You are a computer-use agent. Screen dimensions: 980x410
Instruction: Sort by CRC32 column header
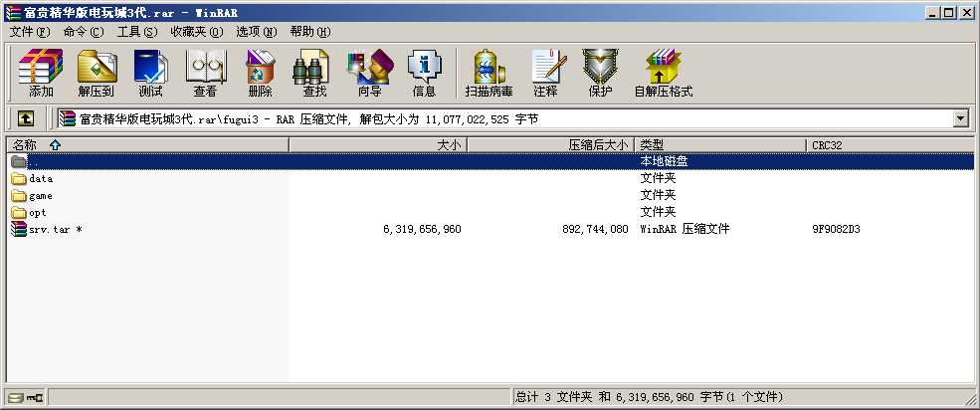tap(890, 145)
